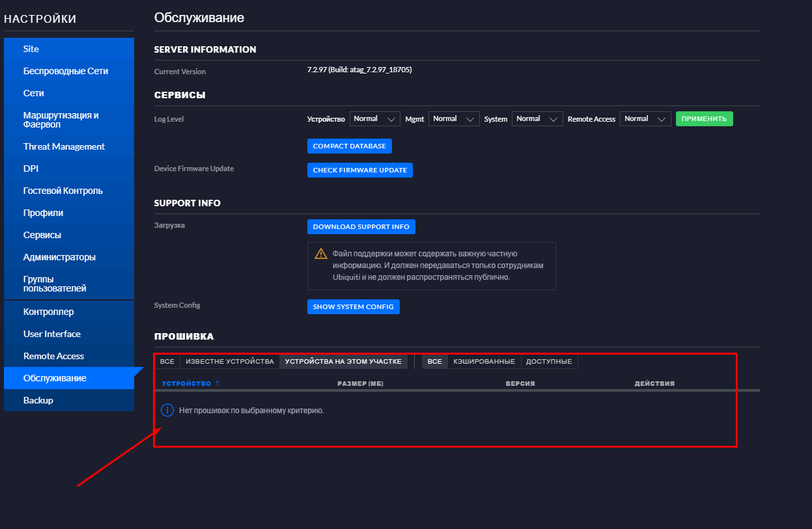Screen dimensions: 812x529
Task: Click the sort arrow beside УСТРОЙСТВО
Action: coord(217,383)
